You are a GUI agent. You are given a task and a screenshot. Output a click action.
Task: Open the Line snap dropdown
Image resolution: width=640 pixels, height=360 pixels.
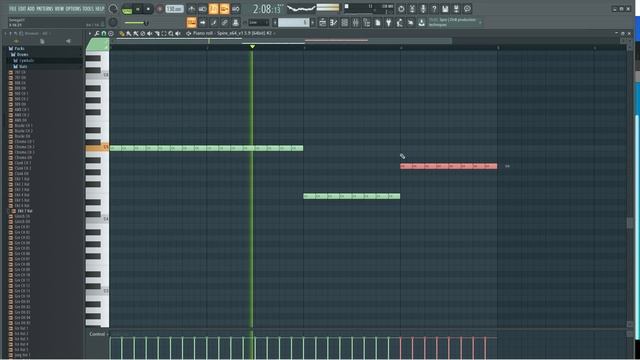pos(258,23)
